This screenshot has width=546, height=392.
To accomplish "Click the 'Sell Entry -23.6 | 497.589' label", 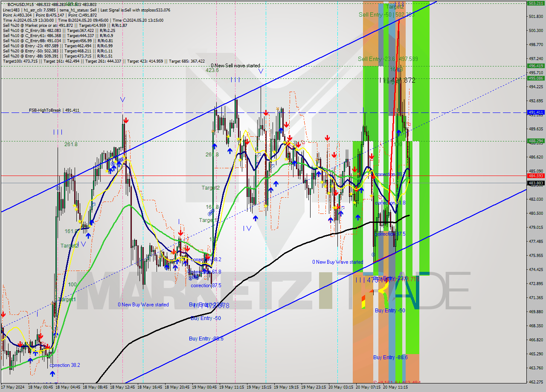I will (388, 59).
